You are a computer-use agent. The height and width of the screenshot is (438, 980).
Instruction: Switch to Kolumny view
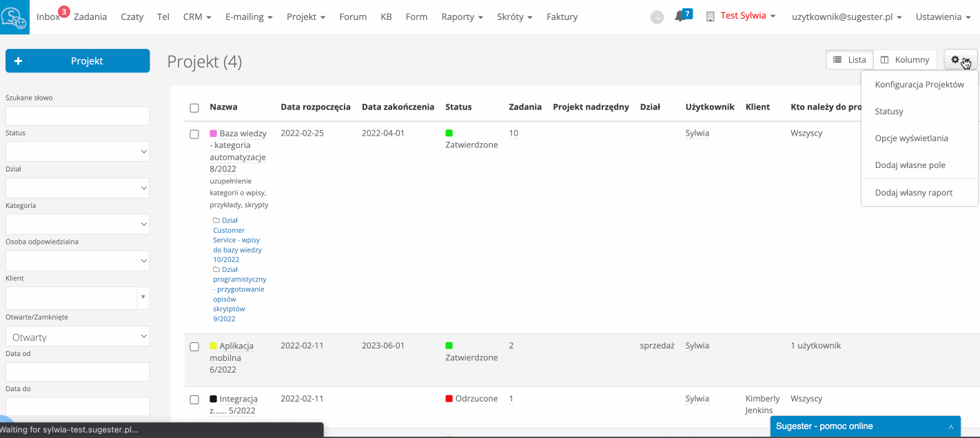906,60
